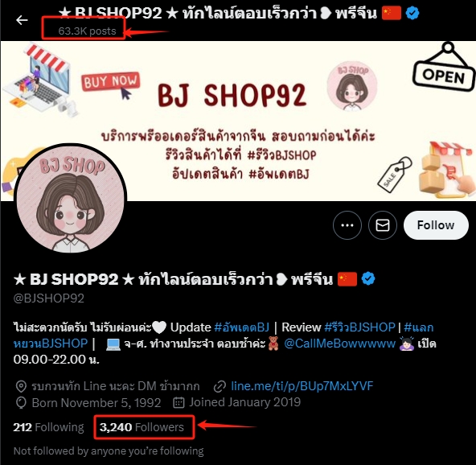Open the #รีวิวBJSHOP hashtag link
Image resolution: width=476 pixels, height=465 pixels.
tap(359, 327)
